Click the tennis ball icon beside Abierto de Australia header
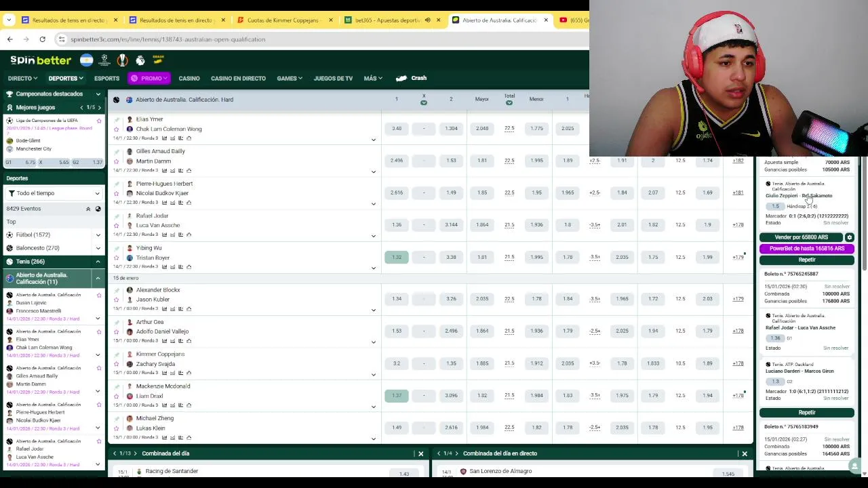The height and width of the screenshot is (488, 868). click(x=116, y=100)
